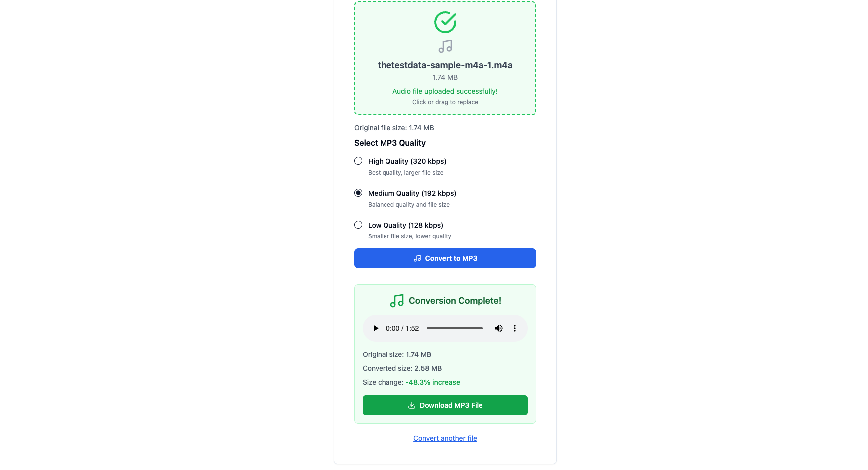Open the audio player three-dot options
868x470 pixels.
pos(515,328)
